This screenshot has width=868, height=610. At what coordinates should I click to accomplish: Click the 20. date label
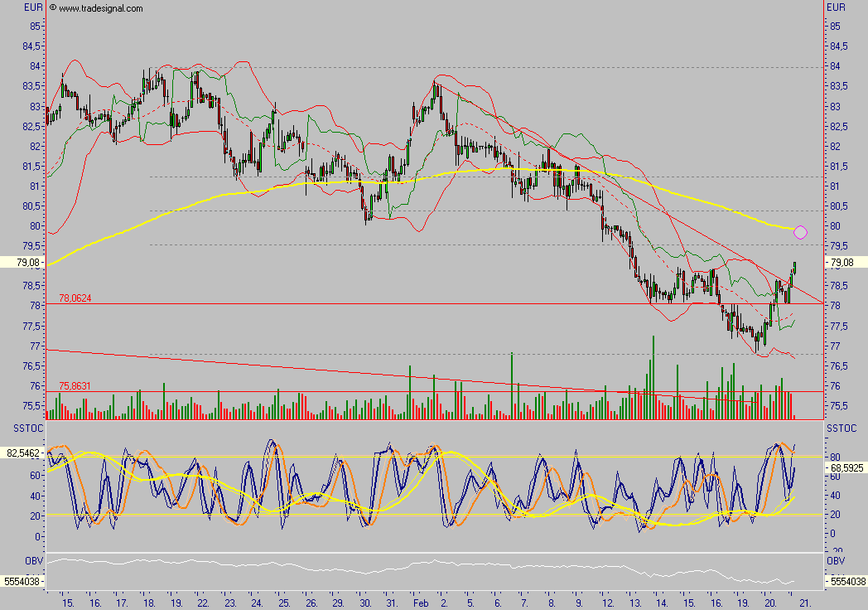pos(770,603)
